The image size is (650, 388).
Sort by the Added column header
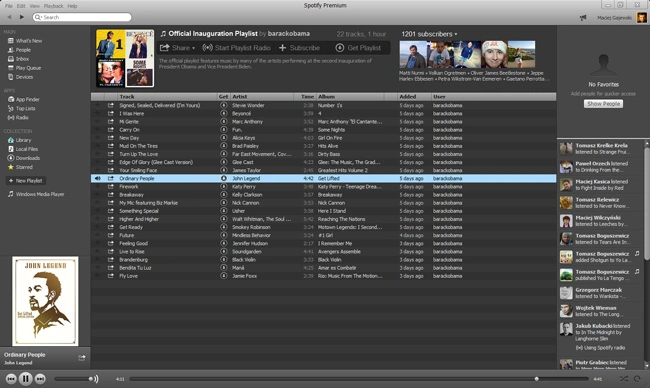pos(414,97)
